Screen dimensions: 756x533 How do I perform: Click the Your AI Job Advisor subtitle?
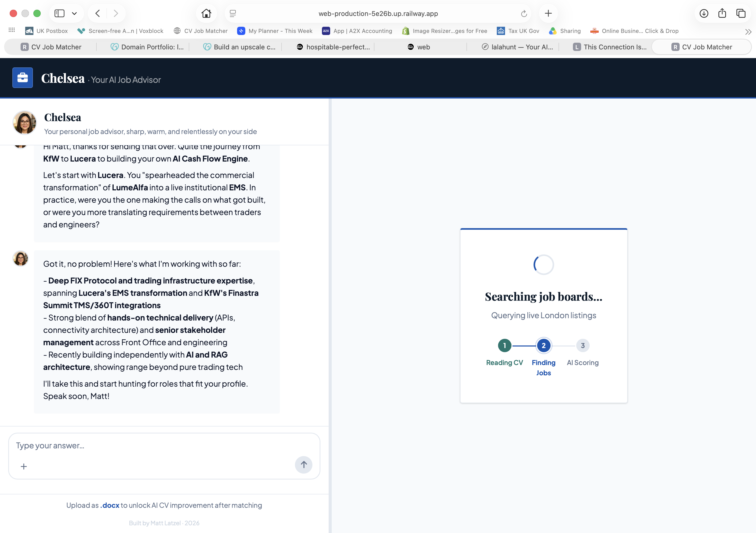[x=126, y=80]
